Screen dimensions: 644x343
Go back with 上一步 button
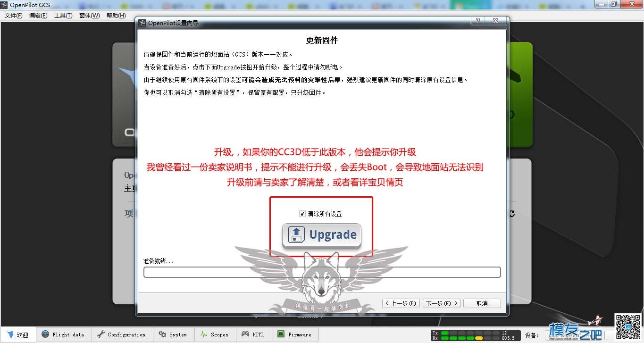click(x=400, y=303)
